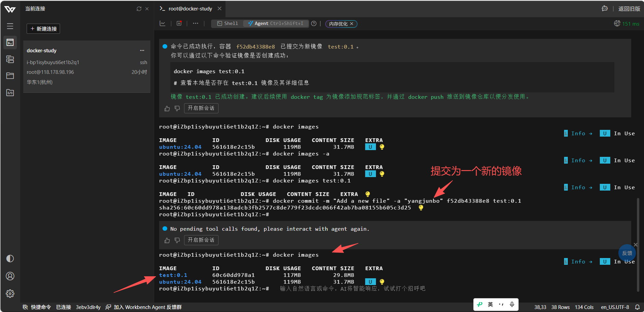Click 返回旧版 link

(629, 9)
